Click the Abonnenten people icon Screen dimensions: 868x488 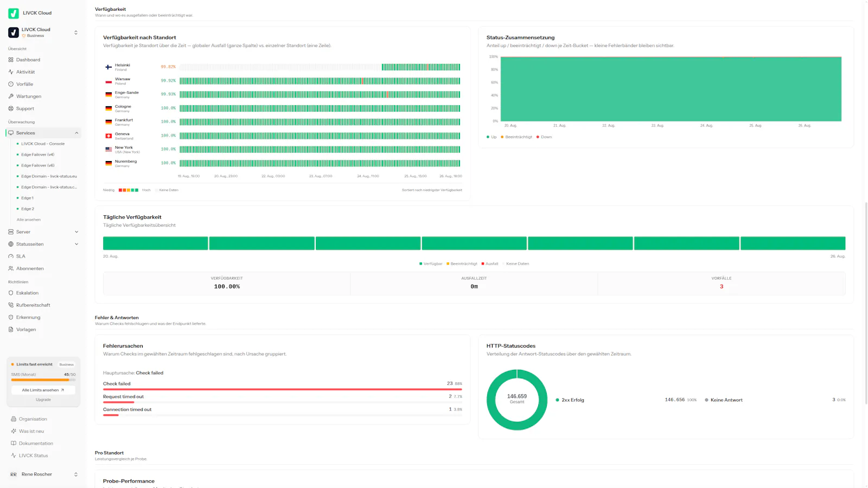(11, 268)
